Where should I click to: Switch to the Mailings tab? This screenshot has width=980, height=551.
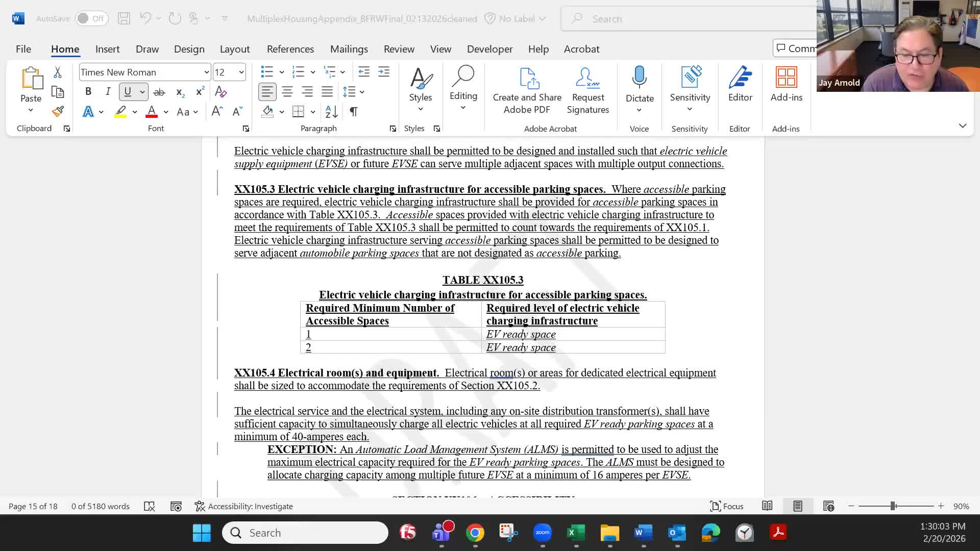coord(349,49)
